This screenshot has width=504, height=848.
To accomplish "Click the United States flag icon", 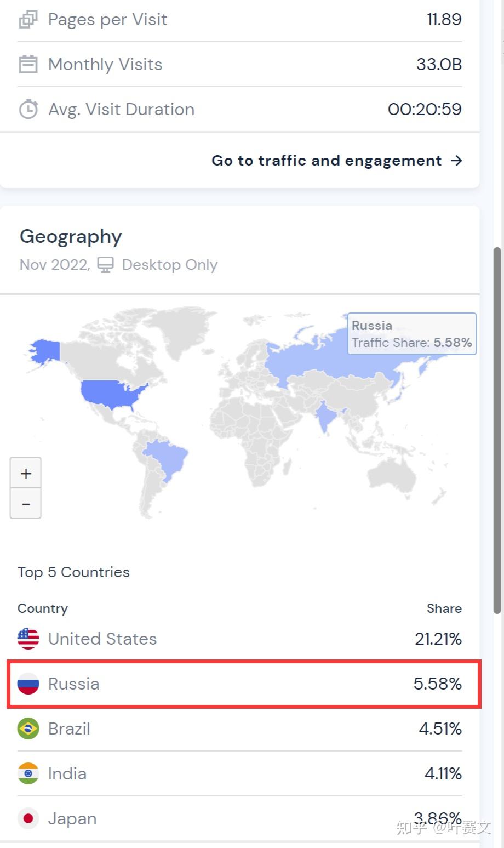I will pos(28,639).
